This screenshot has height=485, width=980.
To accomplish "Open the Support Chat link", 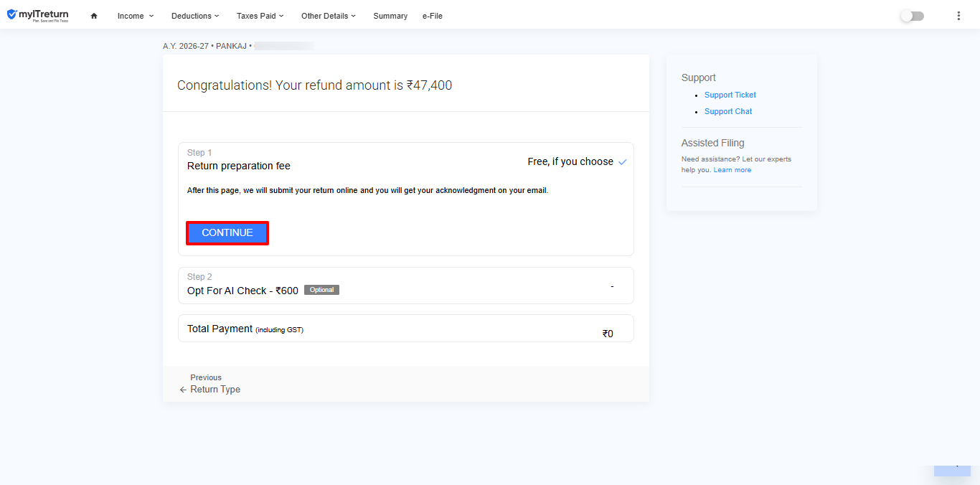I will (x=728, y=111).
